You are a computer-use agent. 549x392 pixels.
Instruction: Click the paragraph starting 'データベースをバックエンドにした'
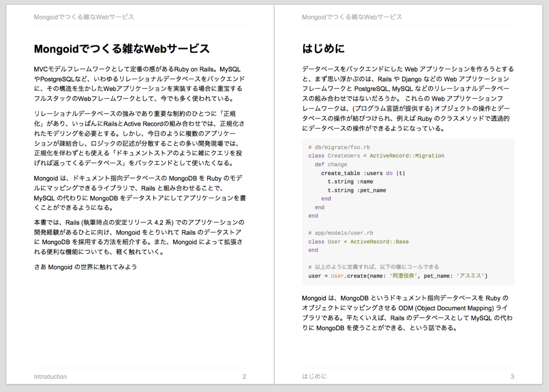(x=408, y=99)
